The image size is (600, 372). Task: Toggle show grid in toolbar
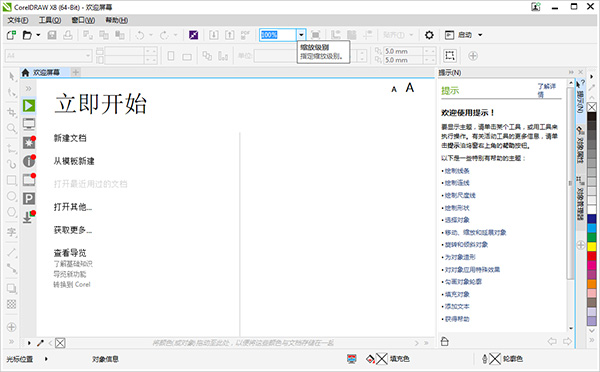click(x=352, y=35)
